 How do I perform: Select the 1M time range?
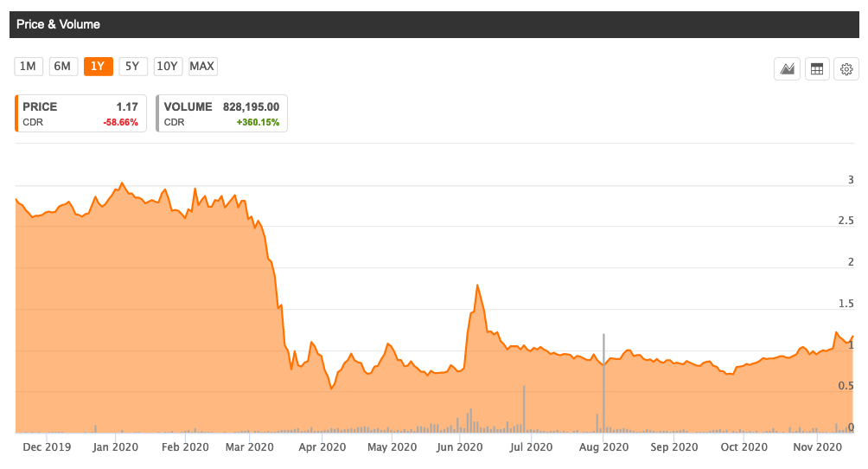29,67
